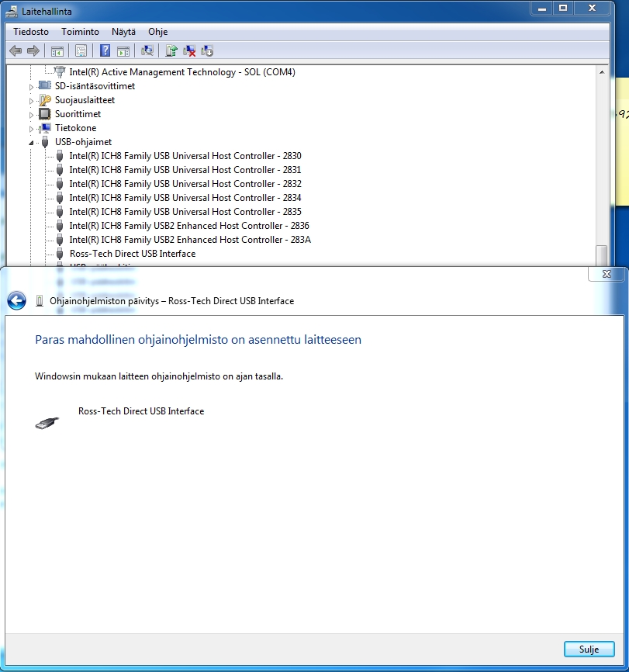Screen dimensions: 629x672
Task: Click Scan for hardware changes icon
Action: click(x=147, y=51)
